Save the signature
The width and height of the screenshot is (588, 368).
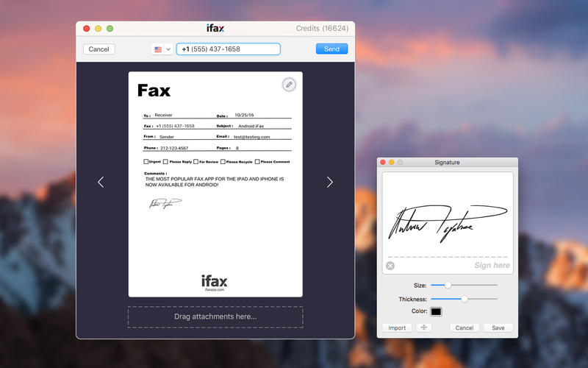click(x=498, y=328)
